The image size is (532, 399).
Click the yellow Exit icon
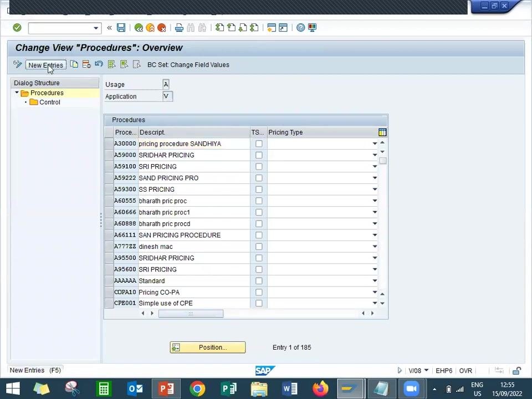tap(150, 28)
